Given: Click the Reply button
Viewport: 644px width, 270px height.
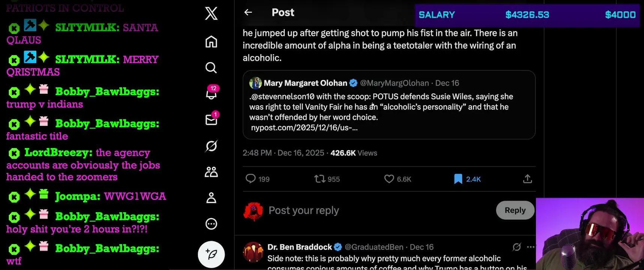Looking at the screenshot, I should (x=515, y=210).
